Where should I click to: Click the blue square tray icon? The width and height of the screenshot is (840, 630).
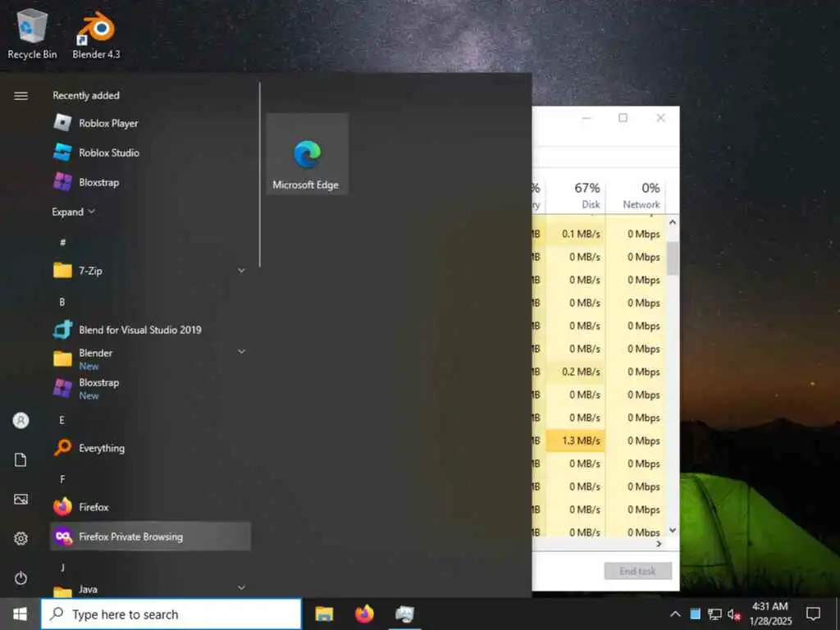[x=695, y=614]
